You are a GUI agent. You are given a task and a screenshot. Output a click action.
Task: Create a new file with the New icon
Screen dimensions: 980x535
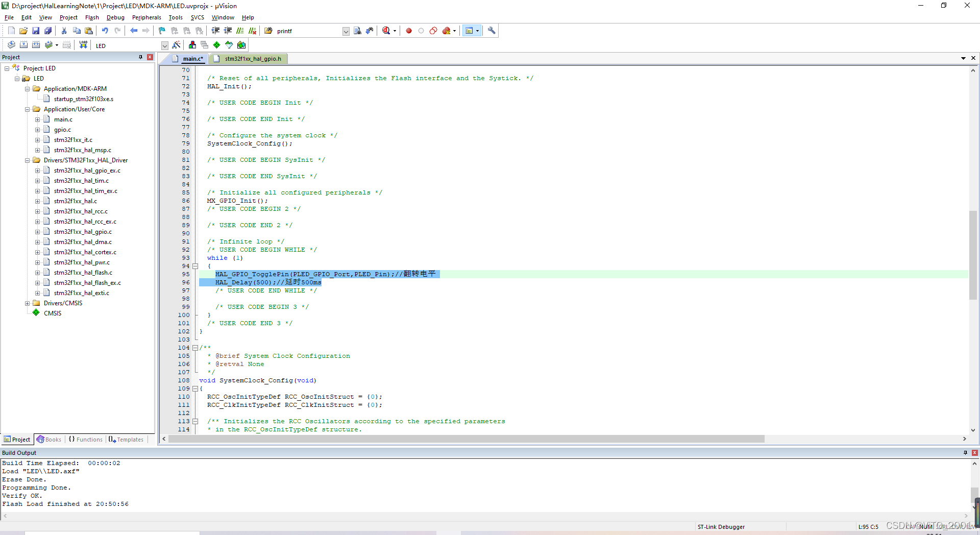click(x=11, y=31)
